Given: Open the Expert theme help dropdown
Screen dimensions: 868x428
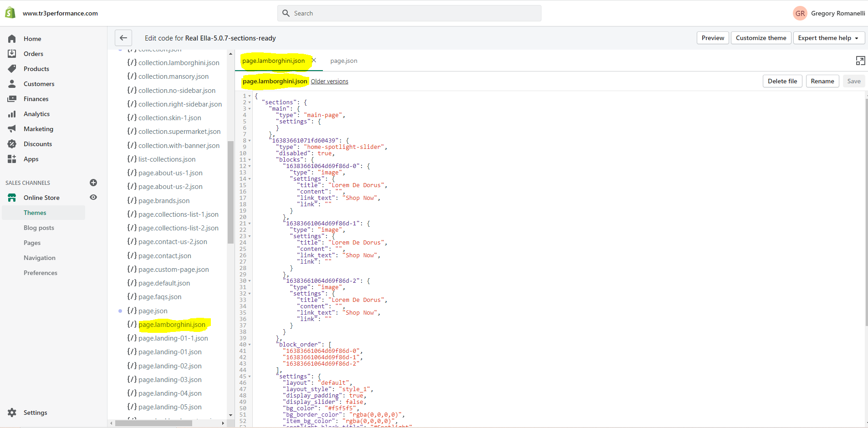Looking at the screenshot, I should tap(828, 38).
